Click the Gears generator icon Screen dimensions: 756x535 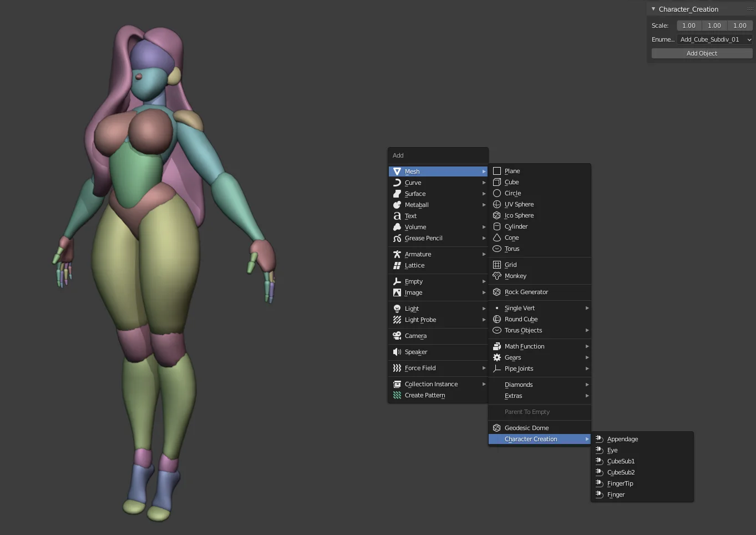[497, 357]
